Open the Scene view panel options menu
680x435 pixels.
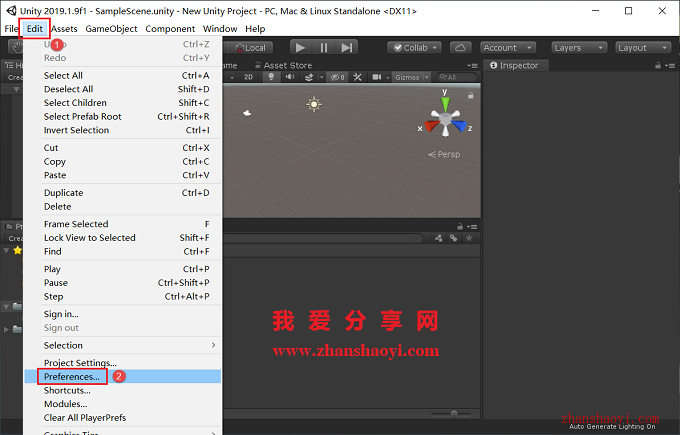472,65
